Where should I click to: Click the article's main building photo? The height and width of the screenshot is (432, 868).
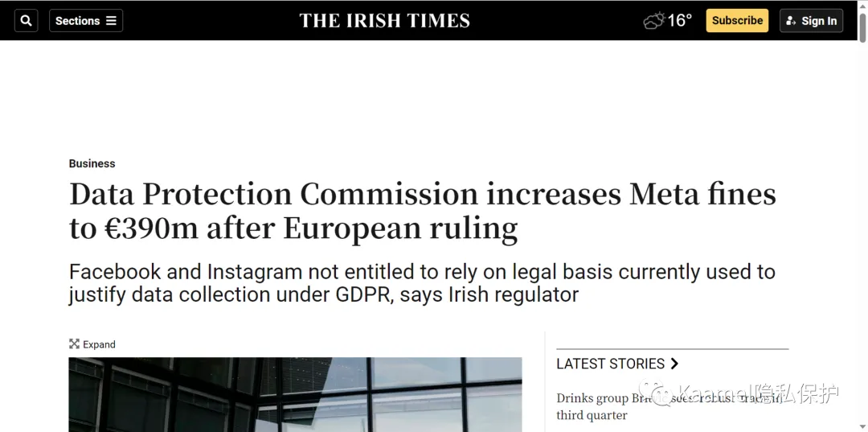[x=295, y=394]
